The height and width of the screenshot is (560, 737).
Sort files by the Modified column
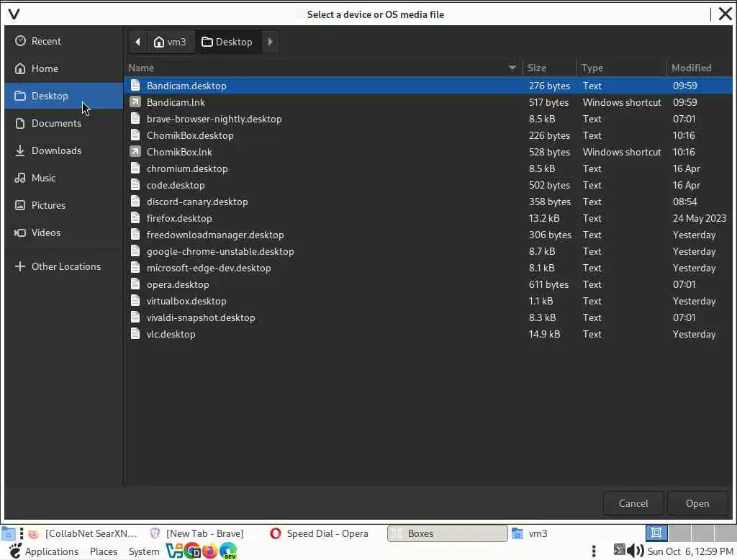tap(700, 68)
